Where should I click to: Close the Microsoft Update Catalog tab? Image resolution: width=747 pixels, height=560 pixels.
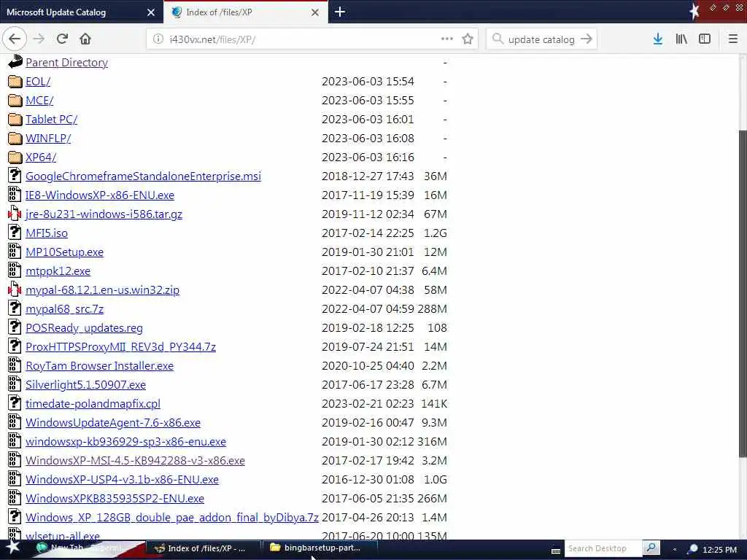click(x=151, y=12)
